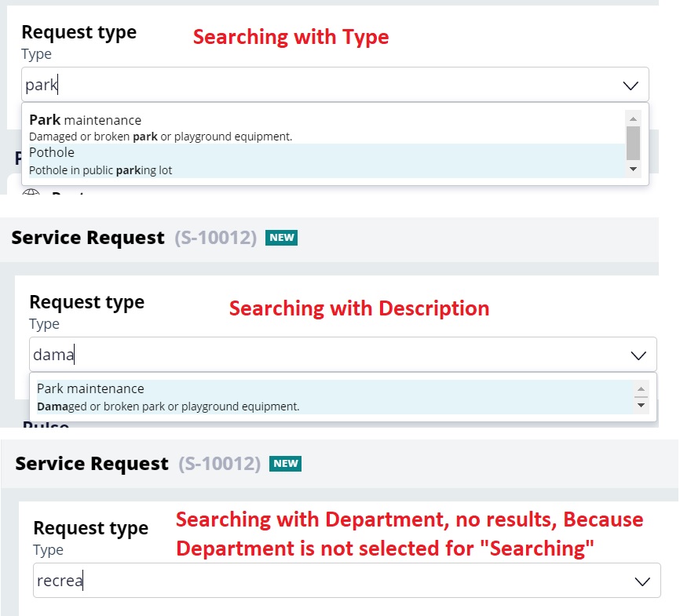Open the Type dropdown in the top form
The width and height of the screenshot is (680, 616).
click(631, 84)
